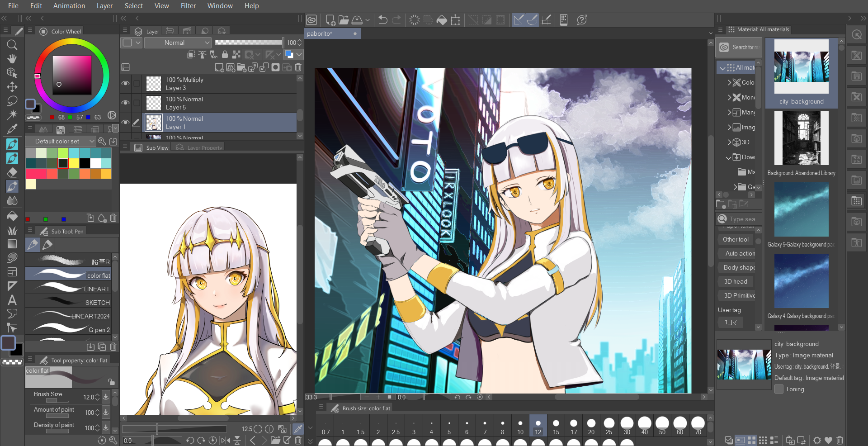Delete material with trash icon
Image resolution: width=868 pixels, height=446 pixels.
840,440
